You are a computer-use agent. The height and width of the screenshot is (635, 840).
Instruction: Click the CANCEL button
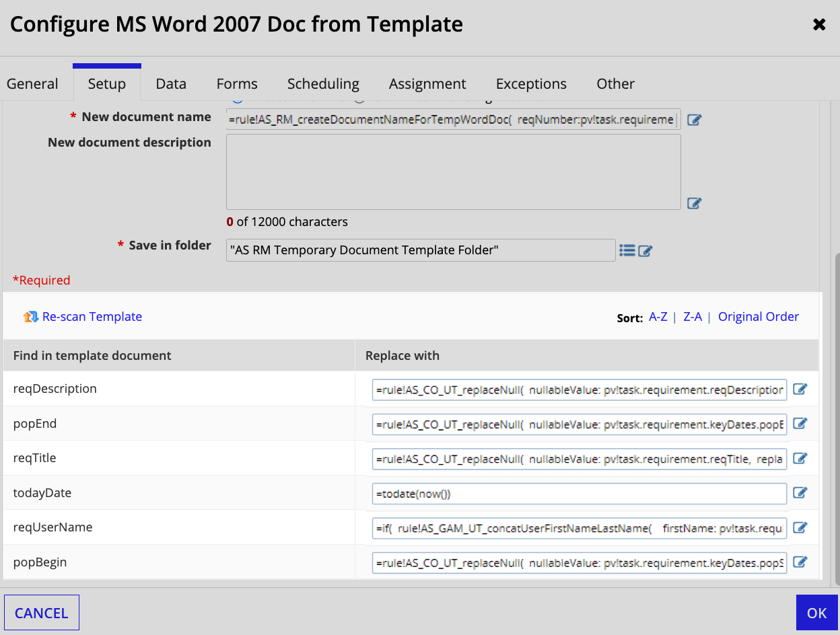pyautogui.click(x=42, y=613)
